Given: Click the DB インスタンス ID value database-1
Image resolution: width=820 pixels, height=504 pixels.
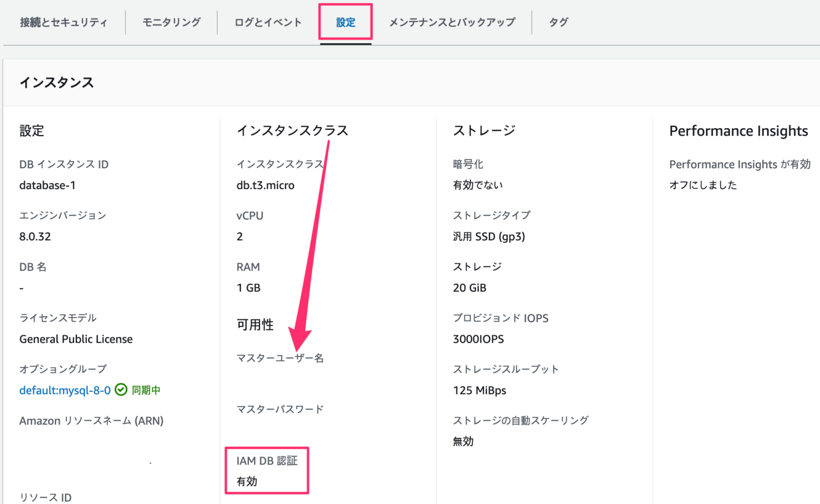Looking at the screenshot, I should pos(48,185).
